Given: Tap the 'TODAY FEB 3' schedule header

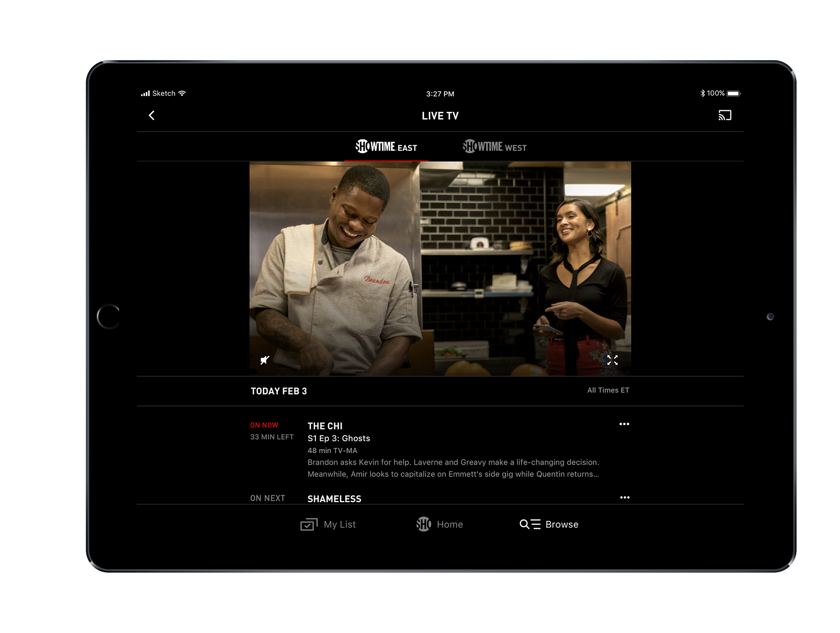Looking at the screenshot, I should [279, 391].
